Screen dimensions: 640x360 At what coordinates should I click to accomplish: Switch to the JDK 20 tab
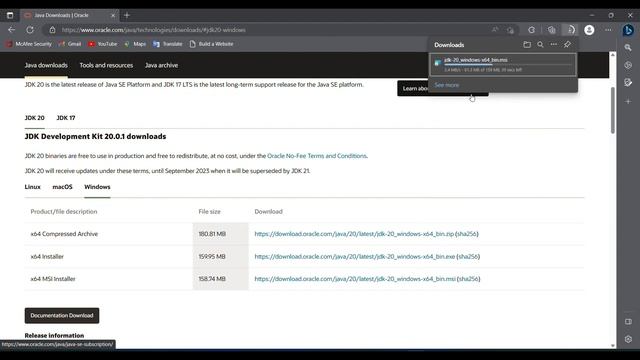tap(35, 118)
